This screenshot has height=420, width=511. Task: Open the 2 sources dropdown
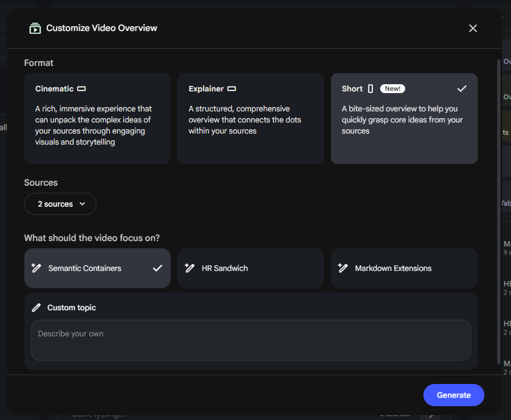60,204
